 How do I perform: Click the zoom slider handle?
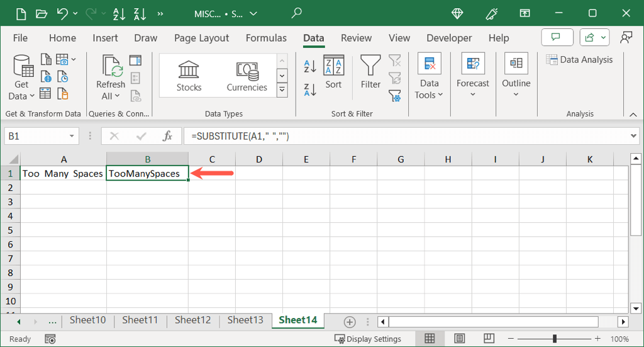pos(554,339)
